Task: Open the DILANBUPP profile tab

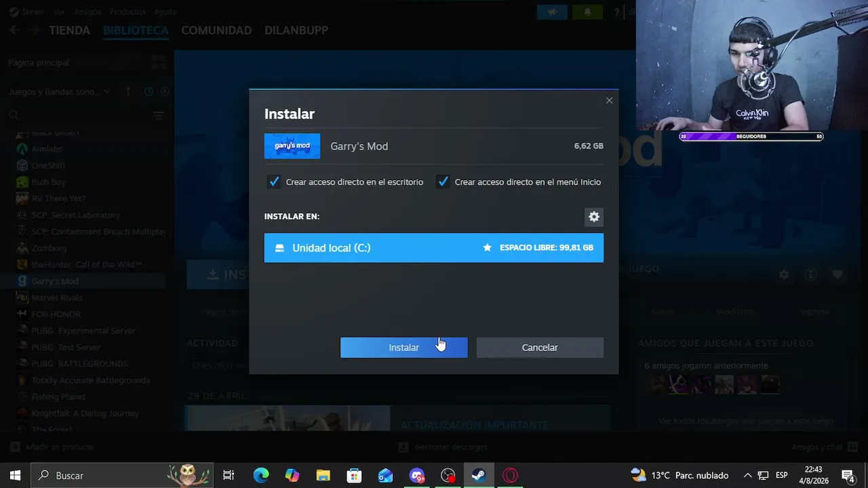Action: click(296, 30)
